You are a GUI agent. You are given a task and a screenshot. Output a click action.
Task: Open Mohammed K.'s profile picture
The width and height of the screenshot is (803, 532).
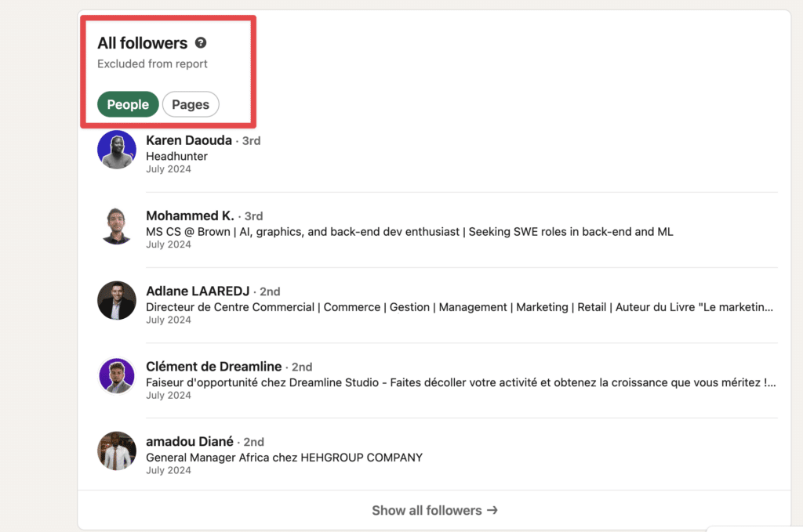117,225
